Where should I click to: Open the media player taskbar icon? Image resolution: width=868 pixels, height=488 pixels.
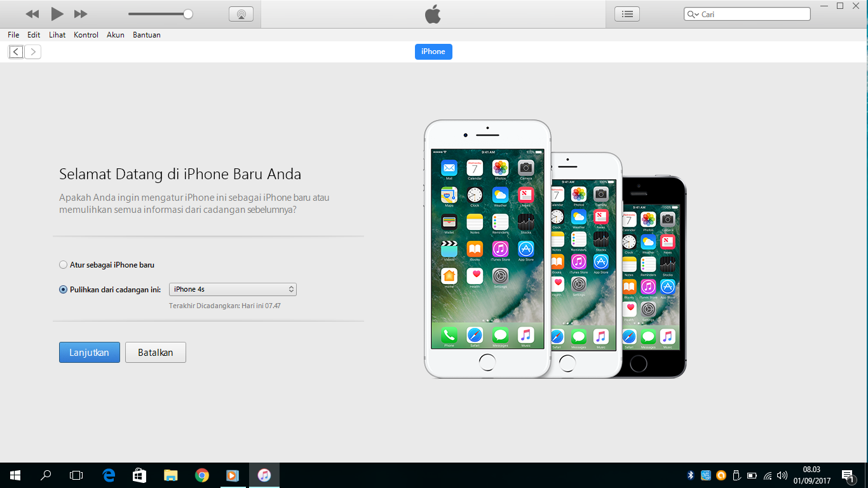coord(233,475)
